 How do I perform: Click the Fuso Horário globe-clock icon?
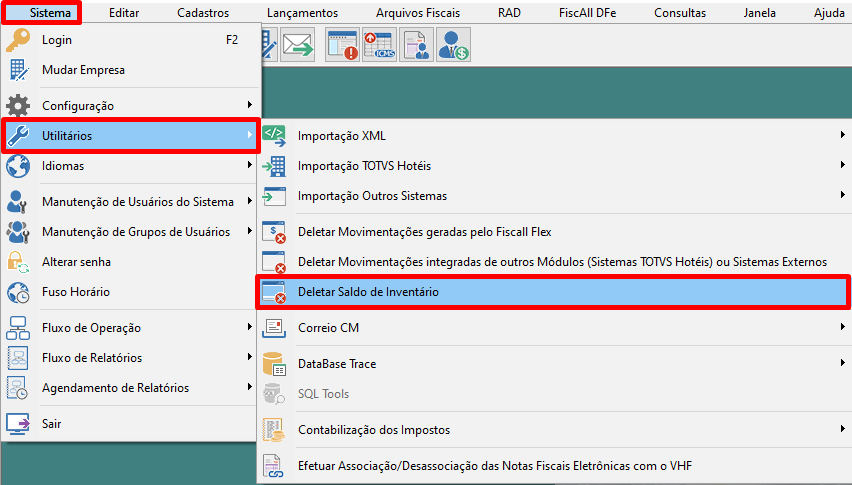[x=18, y=292]
